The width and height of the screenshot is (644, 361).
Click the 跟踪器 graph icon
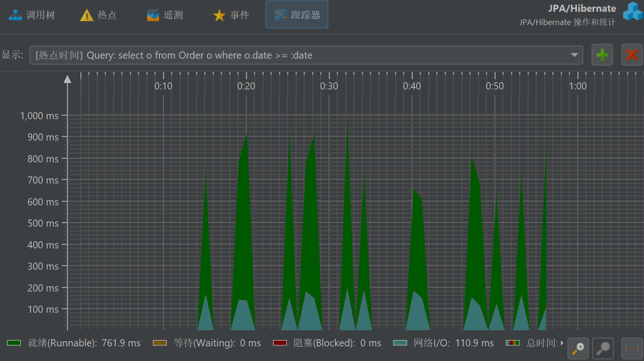click(280, 15)
